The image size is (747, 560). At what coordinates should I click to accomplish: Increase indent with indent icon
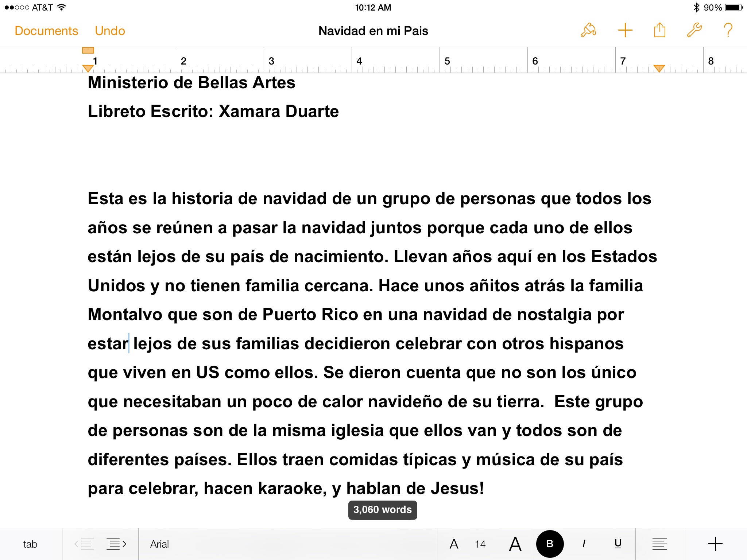116,544
